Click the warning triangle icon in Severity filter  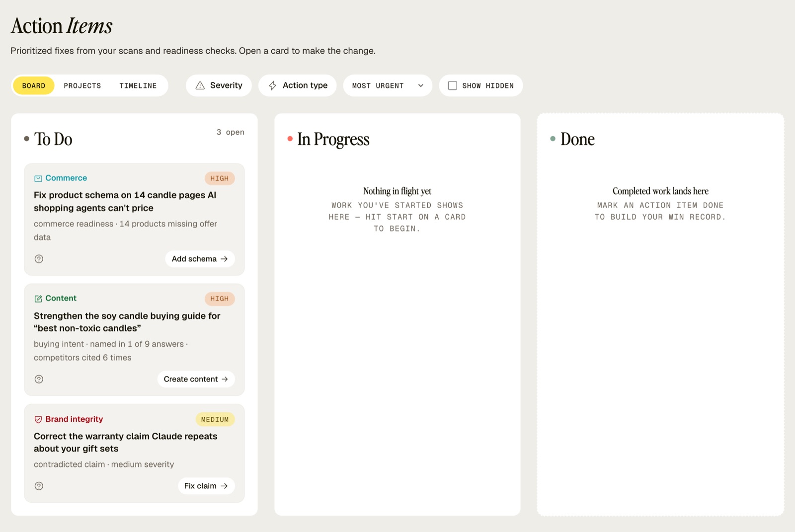point(200,85)
